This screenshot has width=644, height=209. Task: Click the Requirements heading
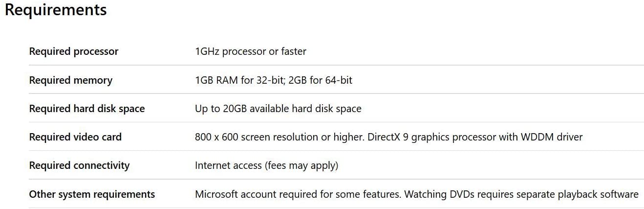coord(56,10)
